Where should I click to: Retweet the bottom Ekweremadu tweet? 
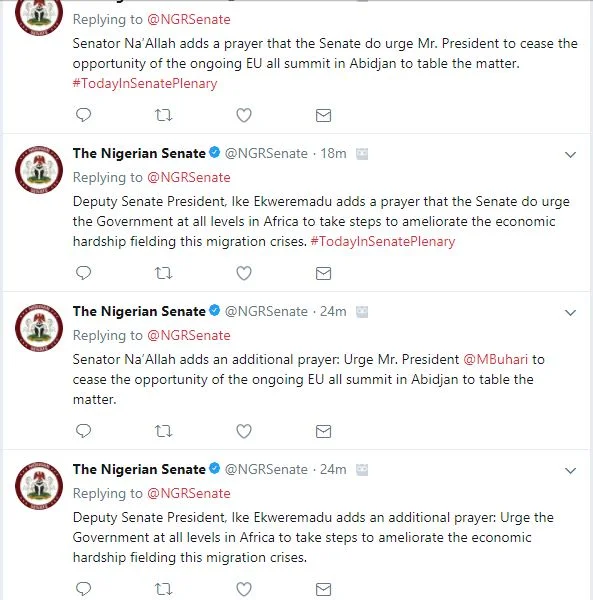(x=163, y=589)
